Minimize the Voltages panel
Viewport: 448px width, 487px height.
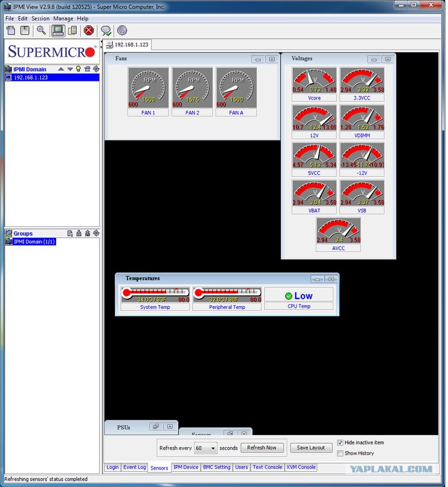[374, 59]
